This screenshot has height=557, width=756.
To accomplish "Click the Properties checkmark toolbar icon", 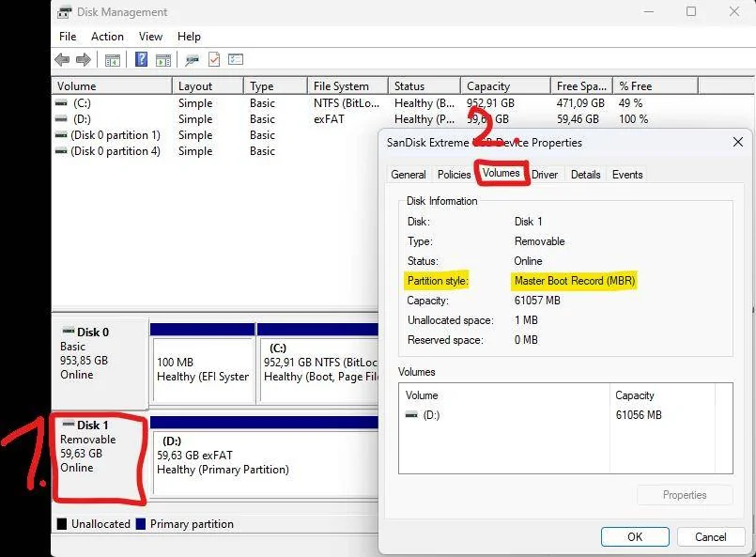I will (x=213, y=59).
